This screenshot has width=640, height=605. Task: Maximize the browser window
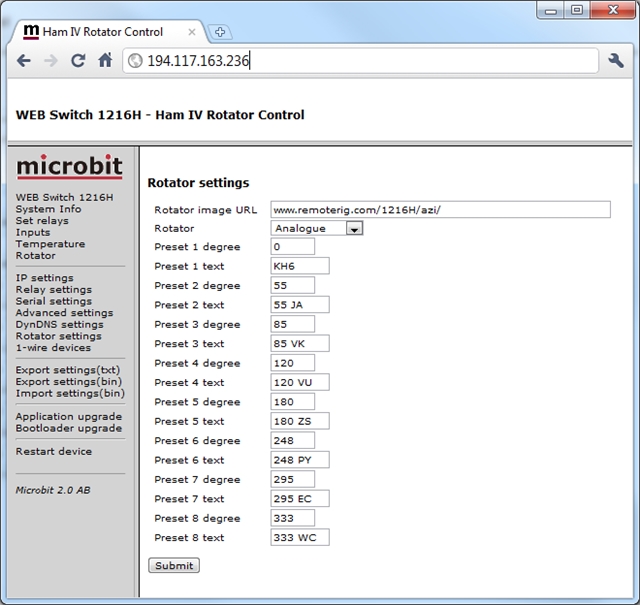(x=577, y=10)
